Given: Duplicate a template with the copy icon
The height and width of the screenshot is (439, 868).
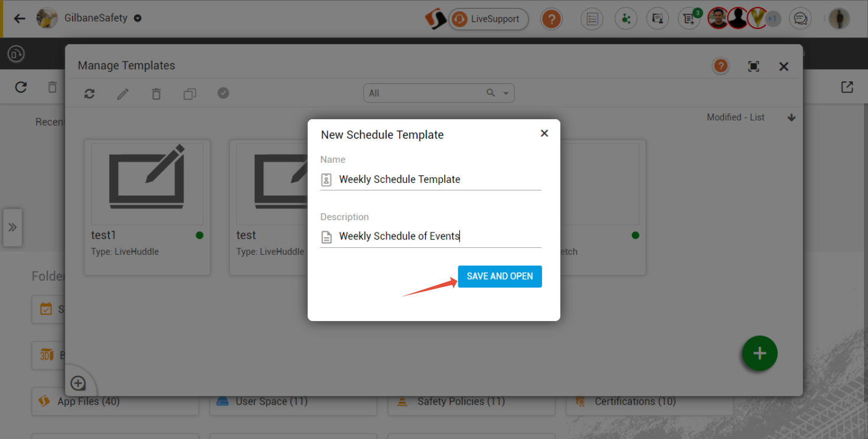Looking at the screenshot, I should 190,93.
